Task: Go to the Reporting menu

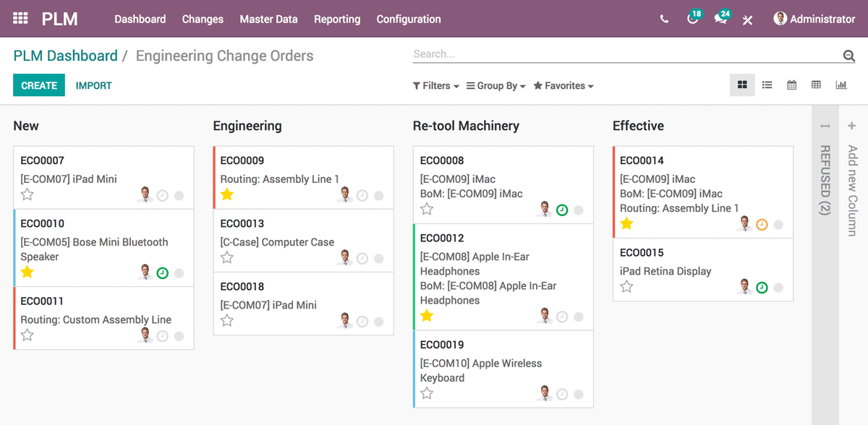Action: (x=337, y=20)
